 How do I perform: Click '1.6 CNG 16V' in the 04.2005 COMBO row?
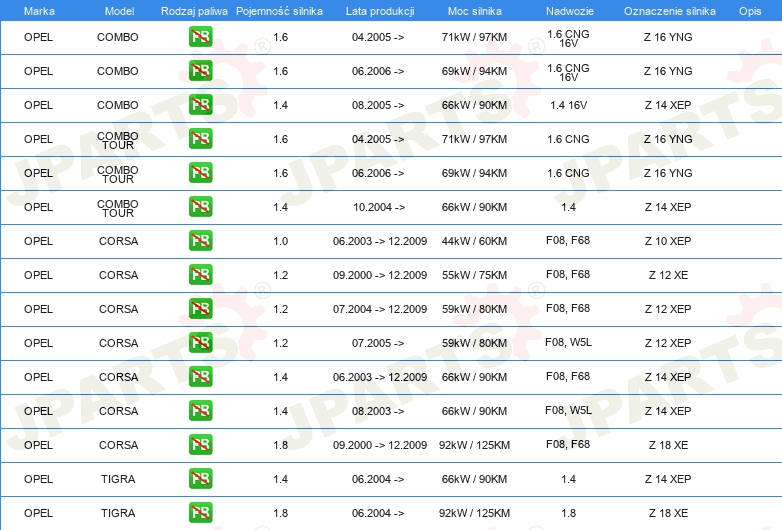pos(568,38)
